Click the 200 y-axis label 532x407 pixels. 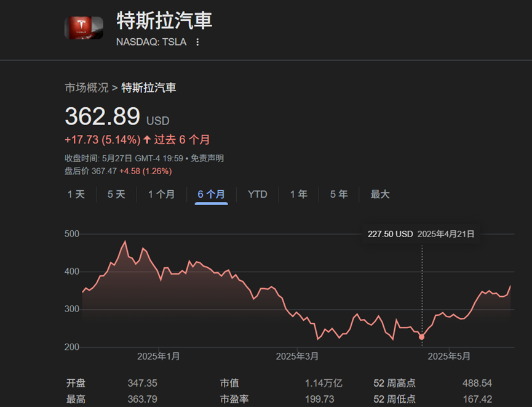(72, 347)
